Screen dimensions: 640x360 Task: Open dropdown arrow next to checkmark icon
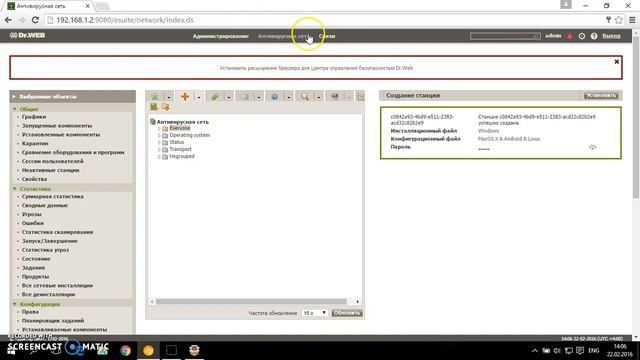(x=229, y=97)
